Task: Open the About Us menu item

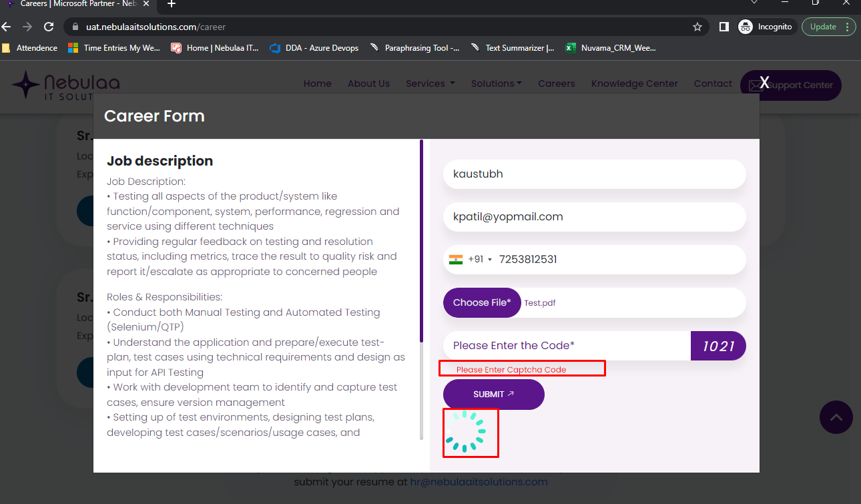Action: [x=368, y=83]
